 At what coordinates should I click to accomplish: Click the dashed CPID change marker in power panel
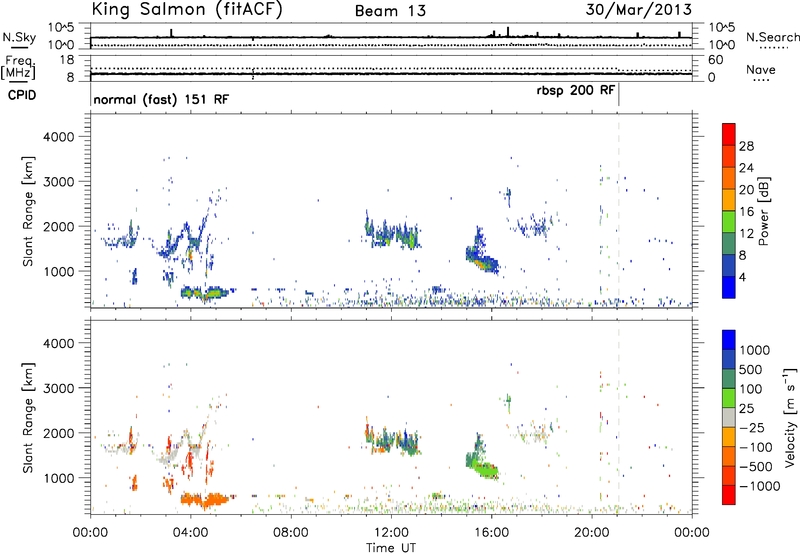coord(619,211)
